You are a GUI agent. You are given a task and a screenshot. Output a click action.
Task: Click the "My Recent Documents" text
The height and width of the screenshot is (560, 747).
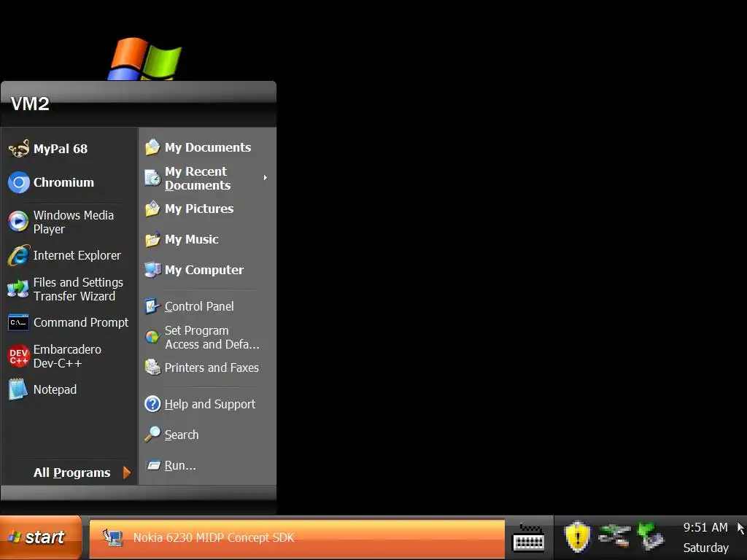(198, 178)
